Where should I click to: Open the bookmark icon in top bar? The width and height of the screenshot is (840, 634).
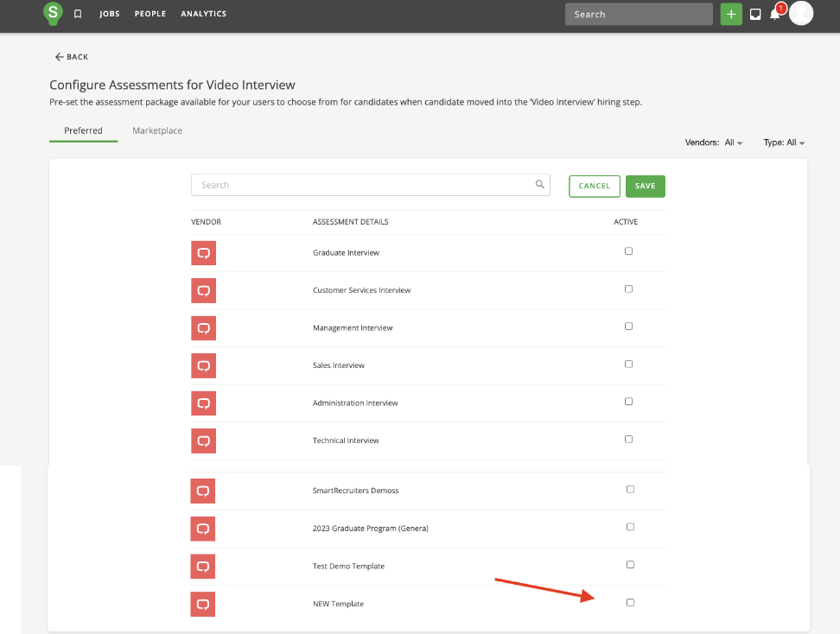(78, 14)
